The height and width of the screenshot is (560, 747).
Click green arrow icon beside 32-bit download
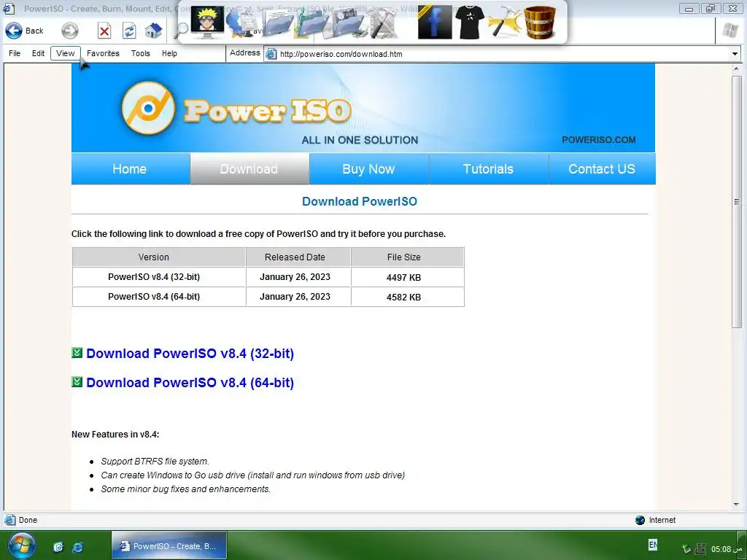(77, 353)
